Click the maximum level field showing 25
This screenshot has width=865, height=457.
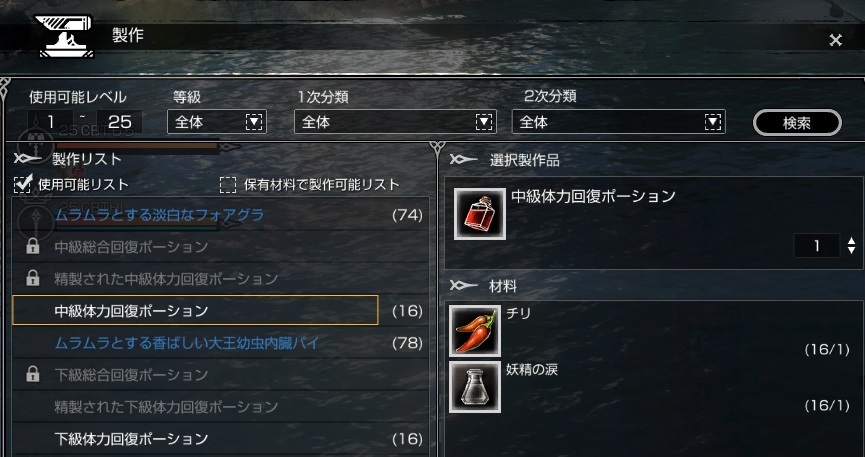click(119, 122)
